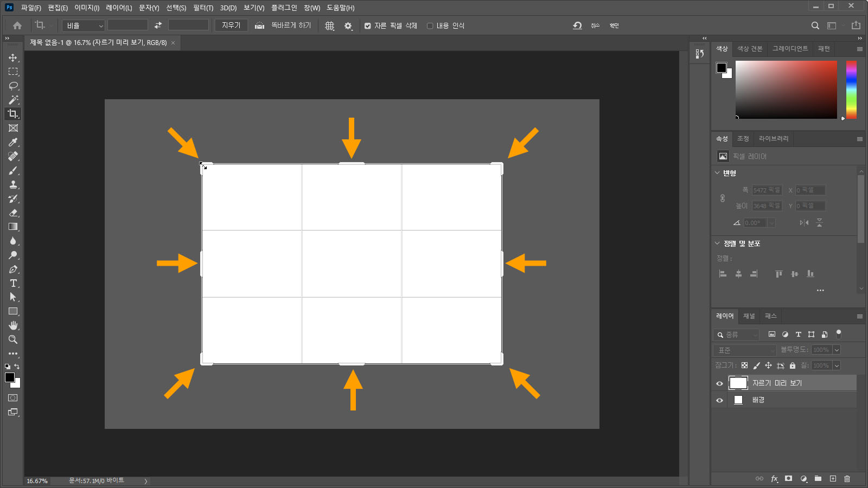Reset the crop box with the undo arrow
868x488 pixels.
tap(577, 25)
